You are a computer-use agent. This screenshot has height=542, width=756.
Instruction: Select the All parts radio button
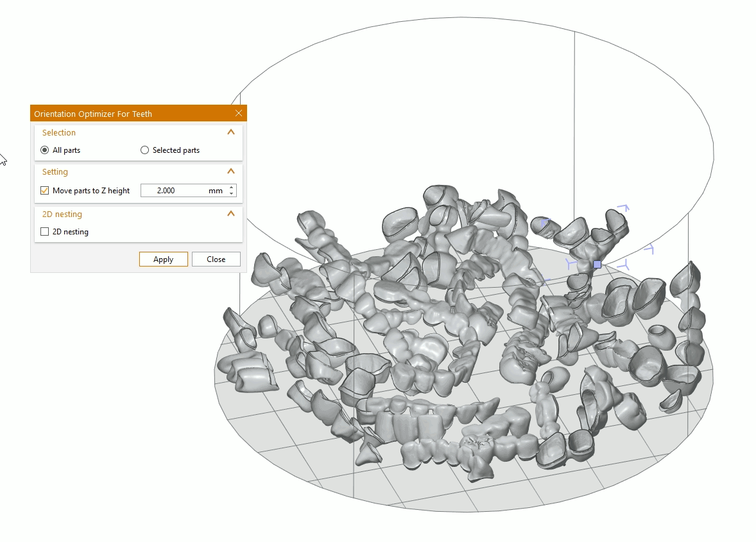(44, 150)
